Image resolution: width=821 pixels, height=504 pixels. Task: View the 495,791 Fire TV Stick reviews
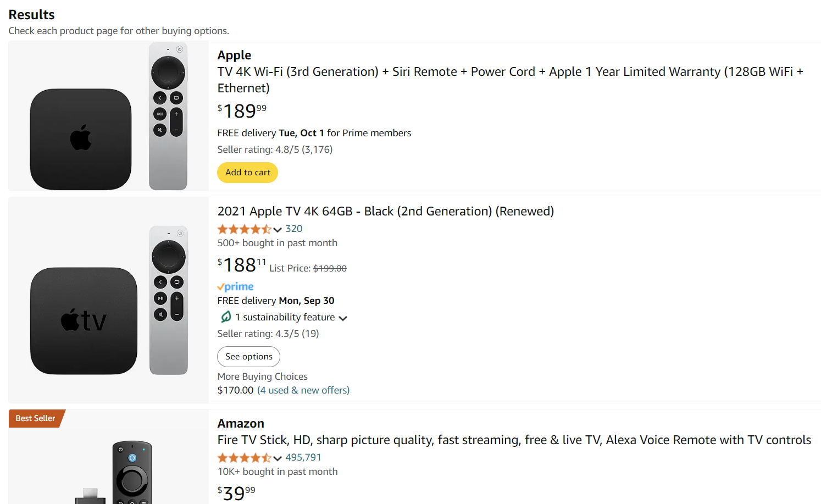click(x=303, y=457)
